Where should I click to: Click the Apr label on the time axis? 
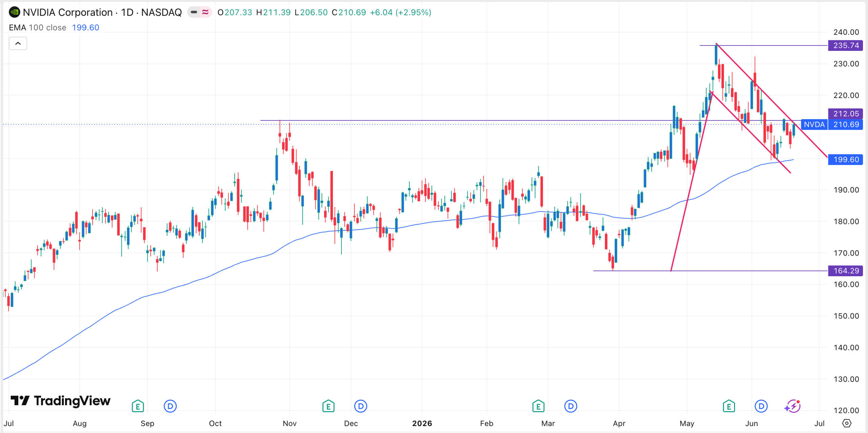[x=619, y=423]
